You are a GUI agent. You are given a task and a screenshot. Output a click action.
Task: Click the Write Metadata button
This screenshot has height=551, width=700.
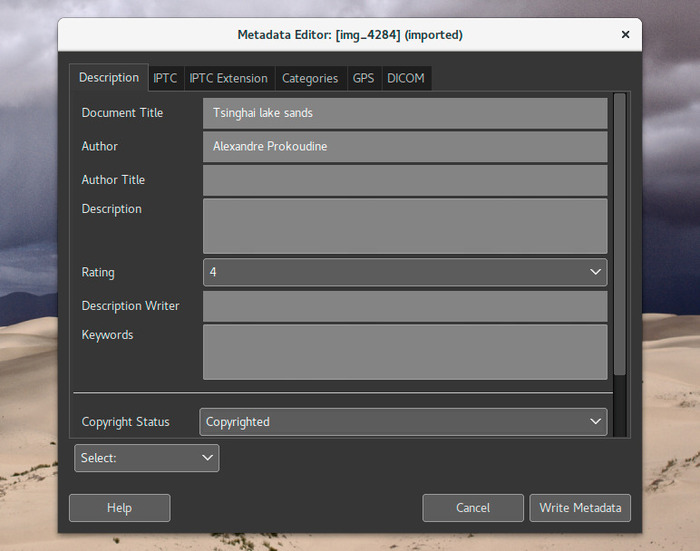pyautogui.click(x=580, y=508)
